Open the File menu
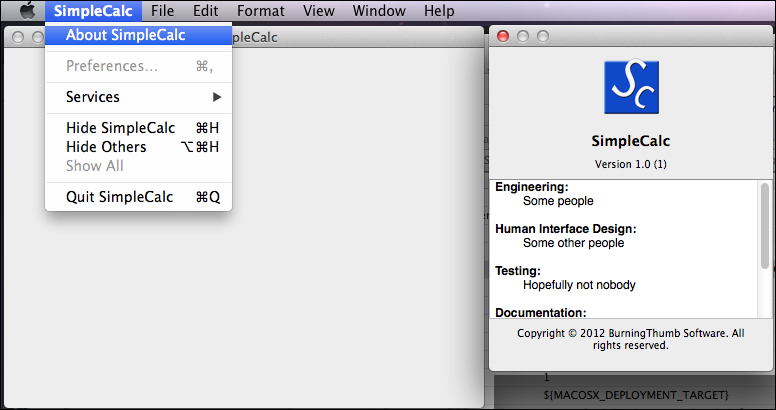Screen dimensions: 776x410 click(x=163, y=11)
